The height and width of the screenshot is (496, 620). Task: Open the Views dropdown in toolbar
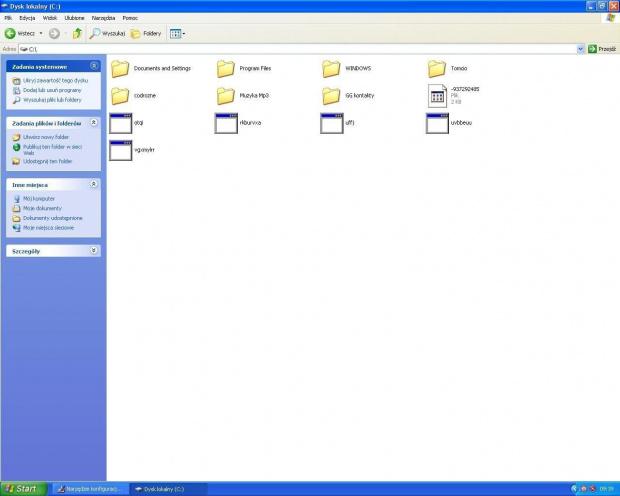[178, 33]
